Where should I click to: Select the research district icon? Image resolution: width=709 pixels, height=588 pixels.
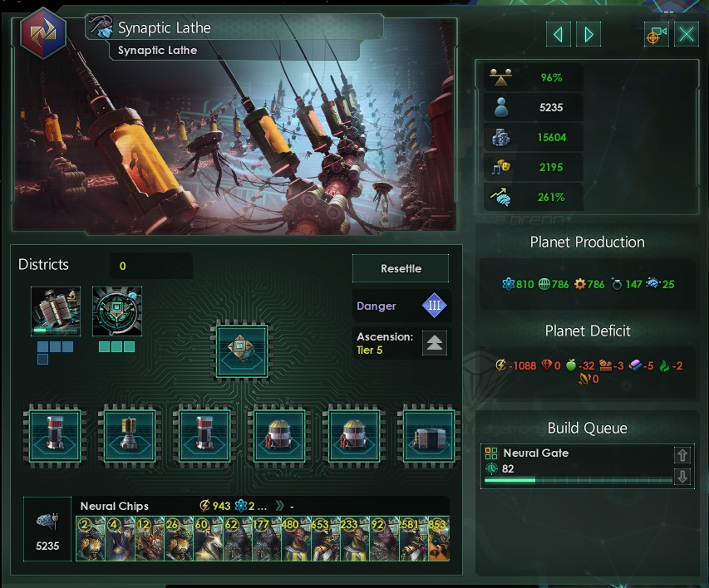(x=56, y=311)
